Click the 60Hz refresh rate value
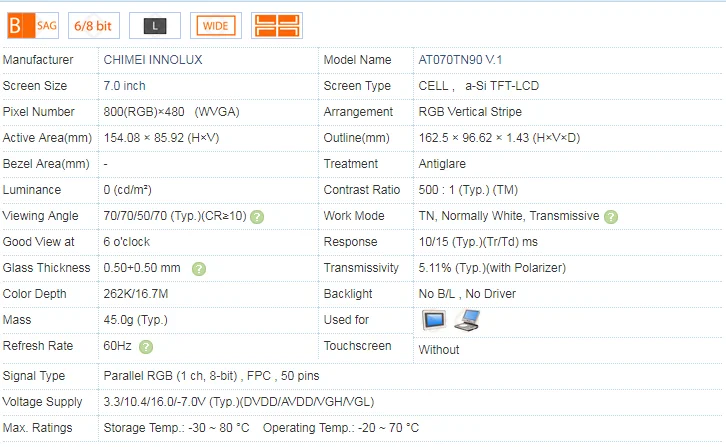Image resolution: width=726 pixels, height=447 pixels. coord(118,346)
